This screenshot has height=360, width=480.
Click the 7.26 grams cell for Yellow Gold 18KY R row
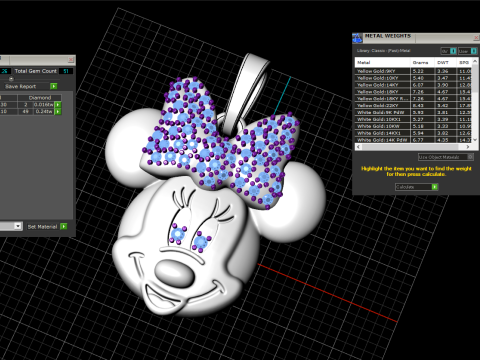[422, 99]
